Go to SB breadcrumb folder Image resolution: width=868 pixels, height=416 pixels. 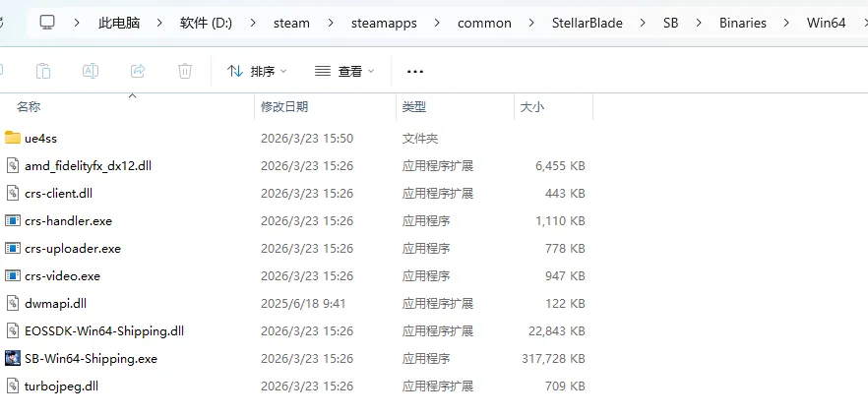click(x=670, y=23)
